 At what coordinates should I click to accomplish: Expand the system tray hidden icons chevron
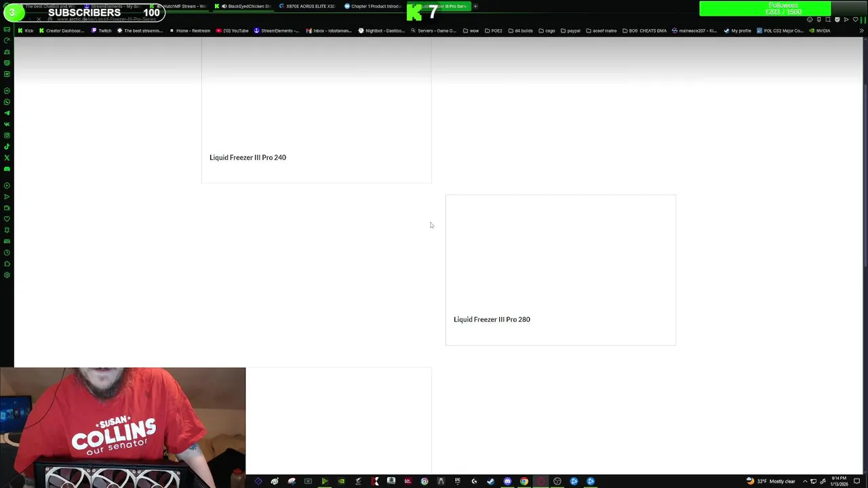(805, 481)
